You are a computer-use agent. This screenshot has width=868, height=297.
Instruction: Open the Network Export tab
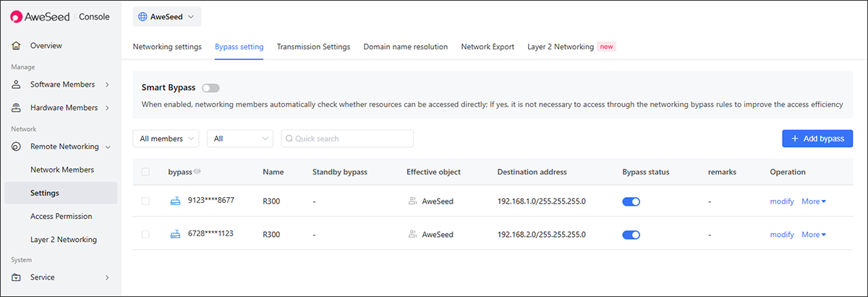click(x=488, y=46)
